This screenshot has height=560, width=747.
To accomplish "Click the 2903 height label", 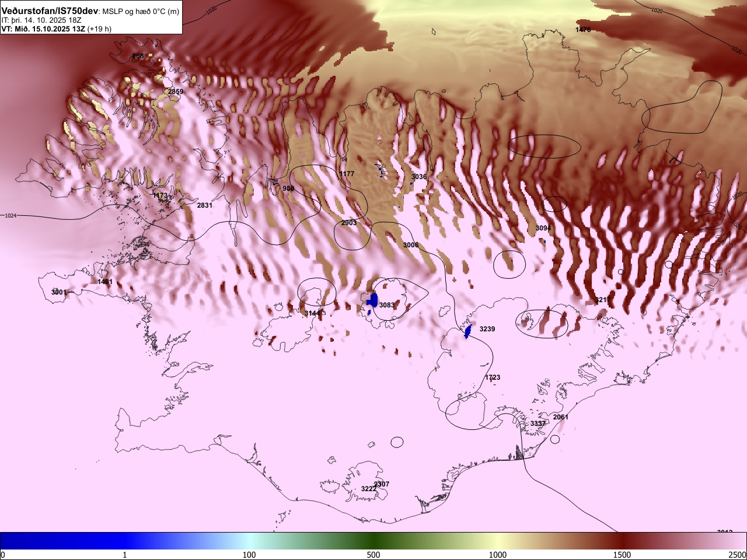I will 349,223.
